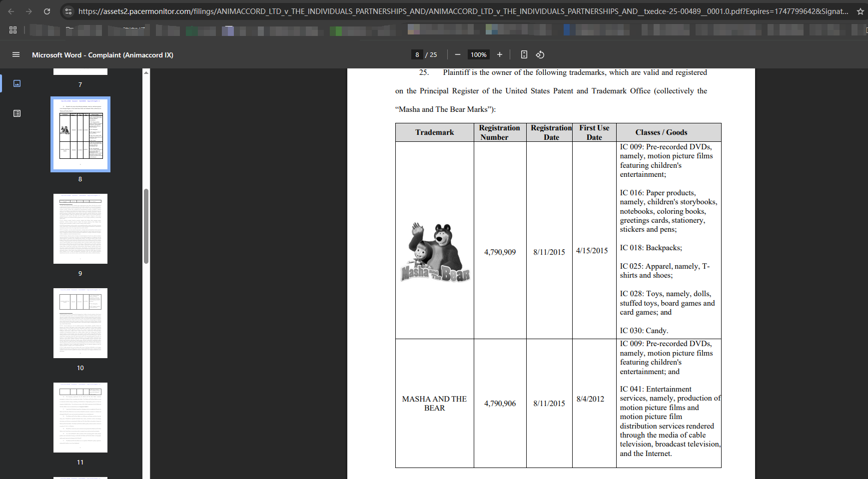The image size is (868, 479).
Task: Rotate the document counterclockwise
Action: coord(540,54)
